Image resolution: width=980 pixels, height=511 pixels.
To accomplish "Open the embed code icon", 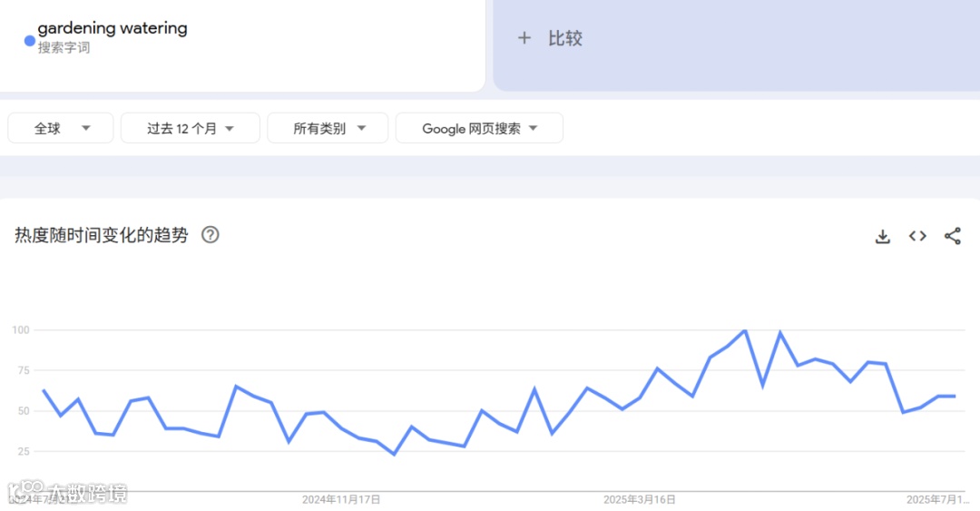I will pyautogui.click(x=917, y=236).
